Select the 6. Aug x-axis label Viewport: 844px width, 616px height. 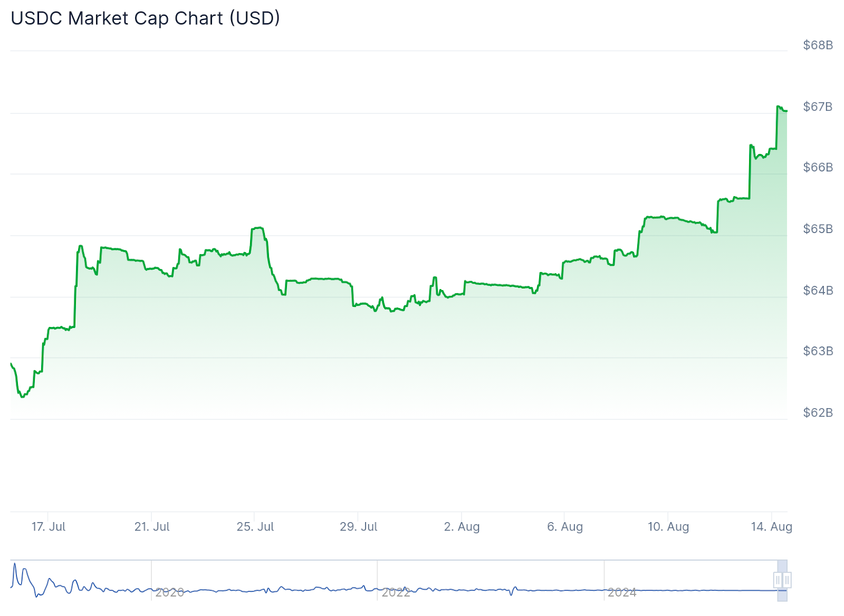(565, 526)
